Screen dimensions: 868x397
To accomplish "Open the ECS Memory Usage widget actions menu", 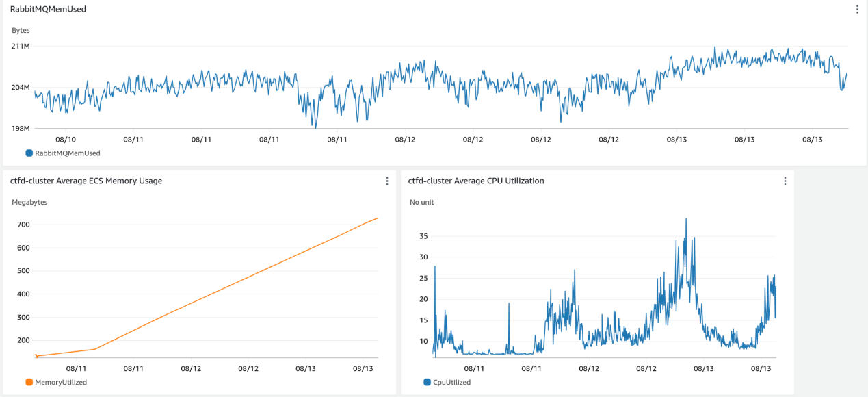I will pos(387,181).
